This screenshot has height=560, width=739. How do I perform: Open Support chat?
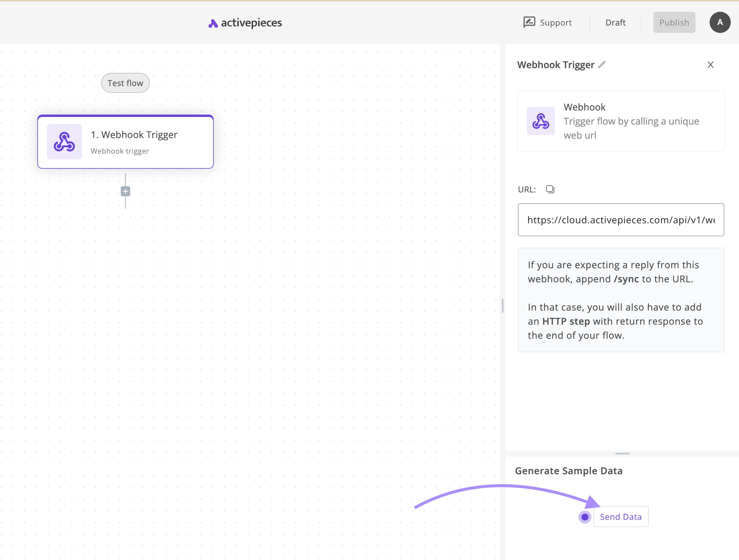[x=548, y=22]
